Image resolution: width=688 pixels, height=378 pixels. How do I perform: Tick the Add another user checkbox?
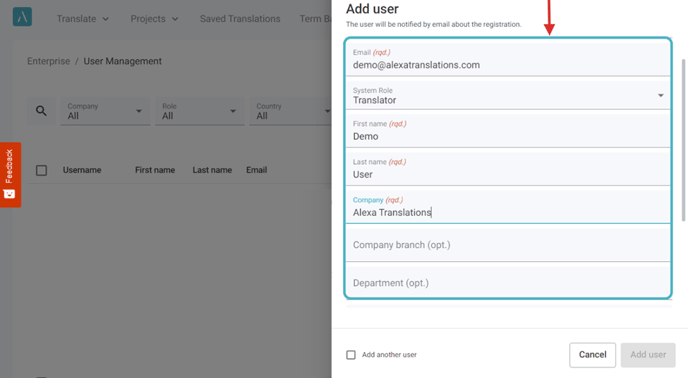tap(351, 355)
